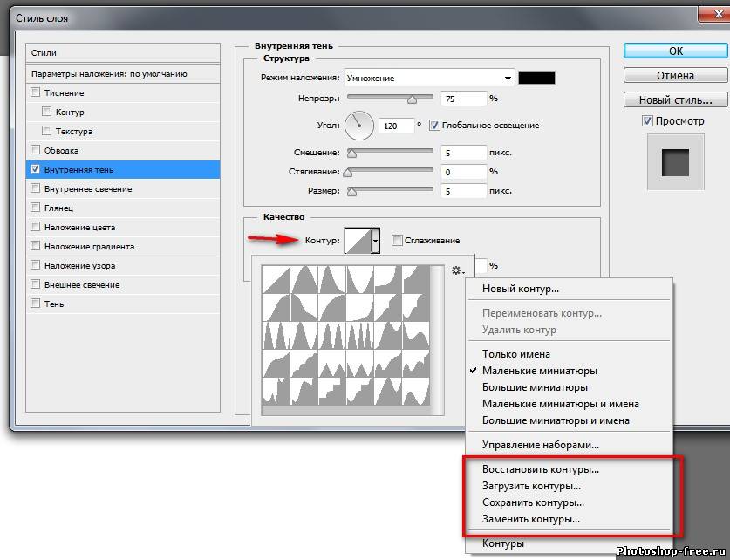Choose Загрузить контуры... from the menu
This screenshot has width=730, height=560.
531,486
